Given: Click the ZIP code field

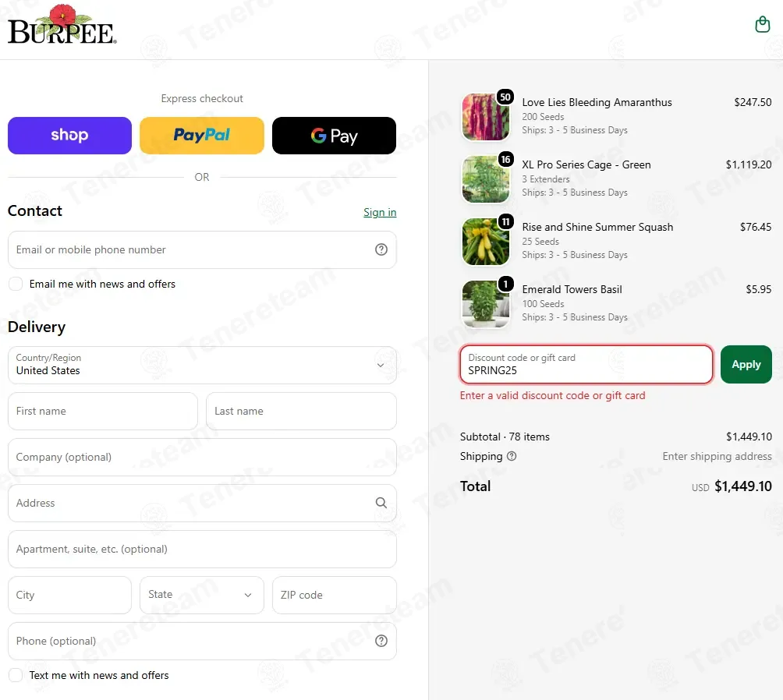Looking at the screenshot, I should [x=334, y=595].
